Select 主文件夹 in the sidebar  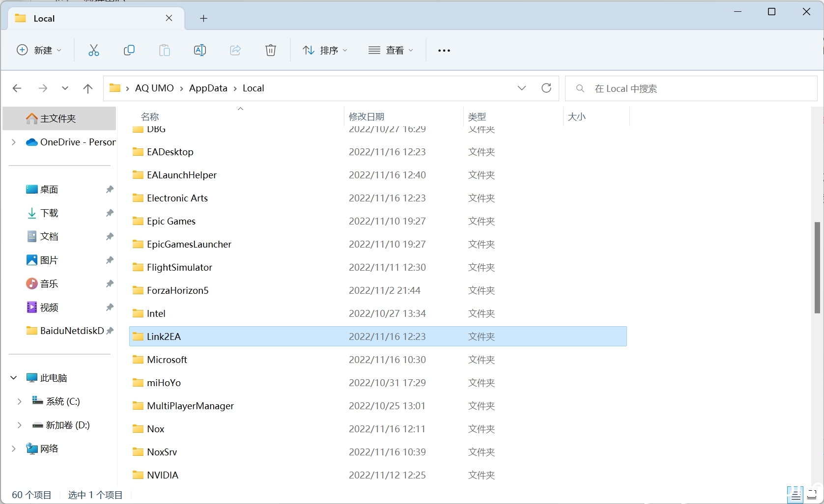coord(59,118)
